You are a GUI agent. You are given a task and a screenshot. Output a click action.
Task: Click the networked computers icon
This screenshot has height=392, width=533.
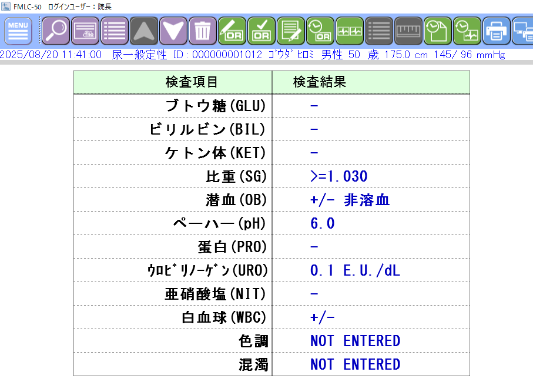tap(523, 31)
